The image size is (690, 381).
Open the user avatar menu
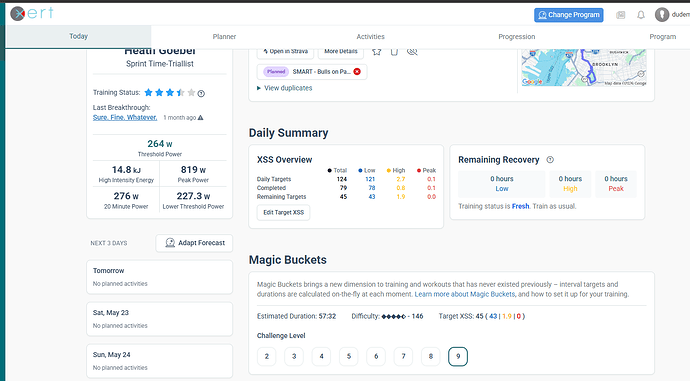(x=661, y=15)
